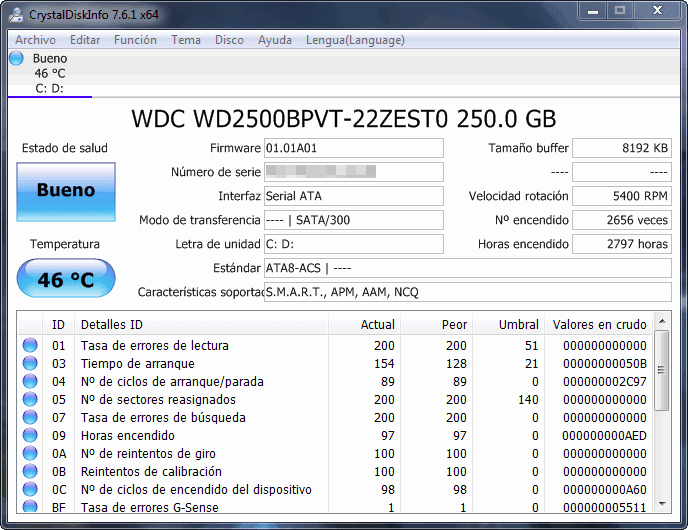The height and width of the screenshot is (530, 688).
Task: Select 'Tasa de errores de búsqueda' row text
Action: pos(163,418)
